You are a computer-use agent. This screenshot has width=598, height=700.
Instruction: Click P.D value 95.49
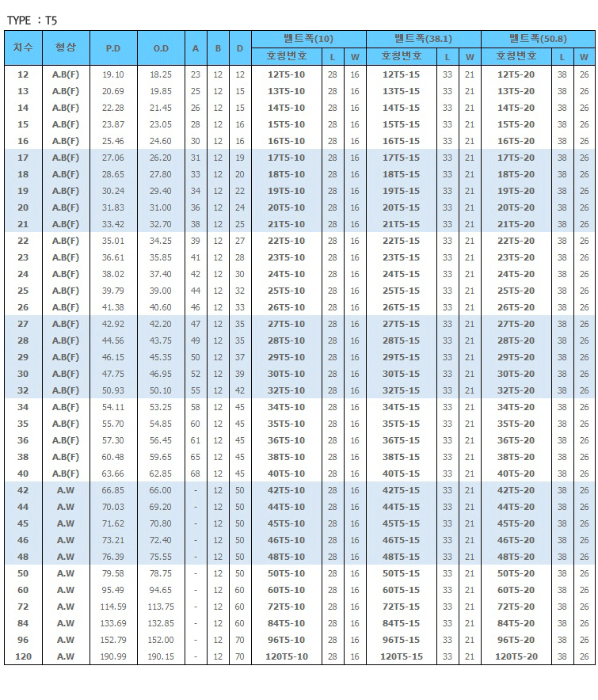click(x=113, y=590)
